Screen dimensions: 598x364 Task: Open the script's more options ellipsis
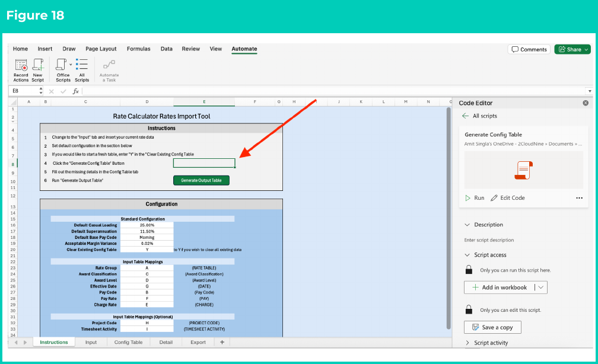(579, 198)
